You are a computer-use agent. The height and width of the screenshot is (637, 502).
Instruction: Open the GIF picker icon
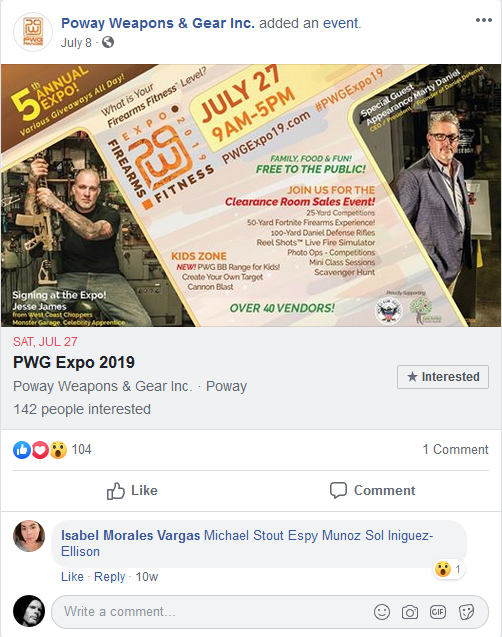(438, 612)
